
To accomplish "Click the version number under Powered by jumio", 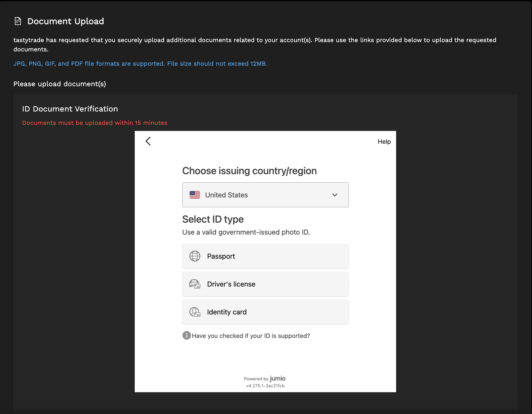I will (x=265, y=386).
